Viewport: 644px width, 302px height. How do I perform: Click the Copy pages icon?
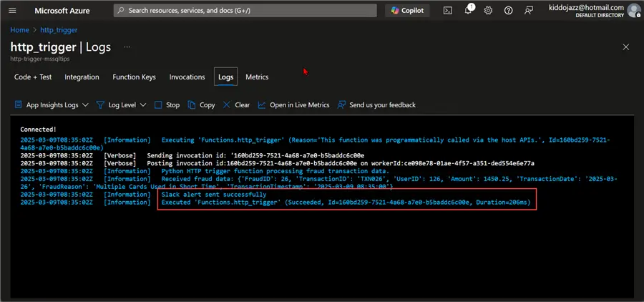(191, 104)
